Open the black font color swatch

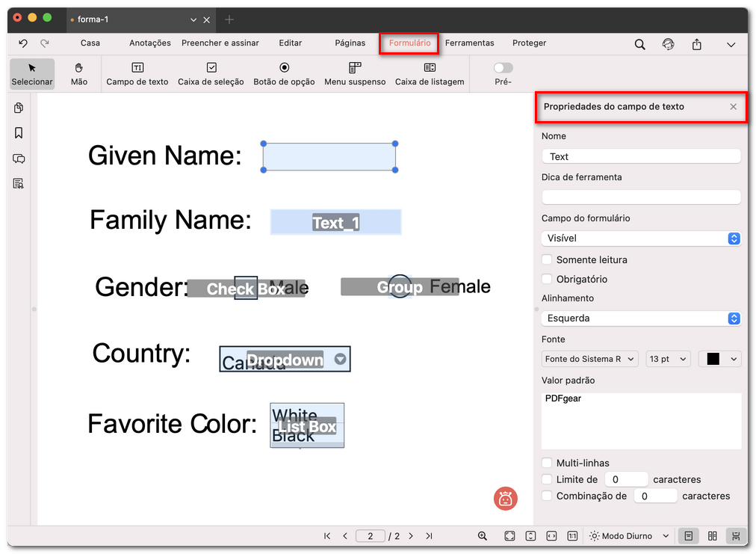(719, 360)
